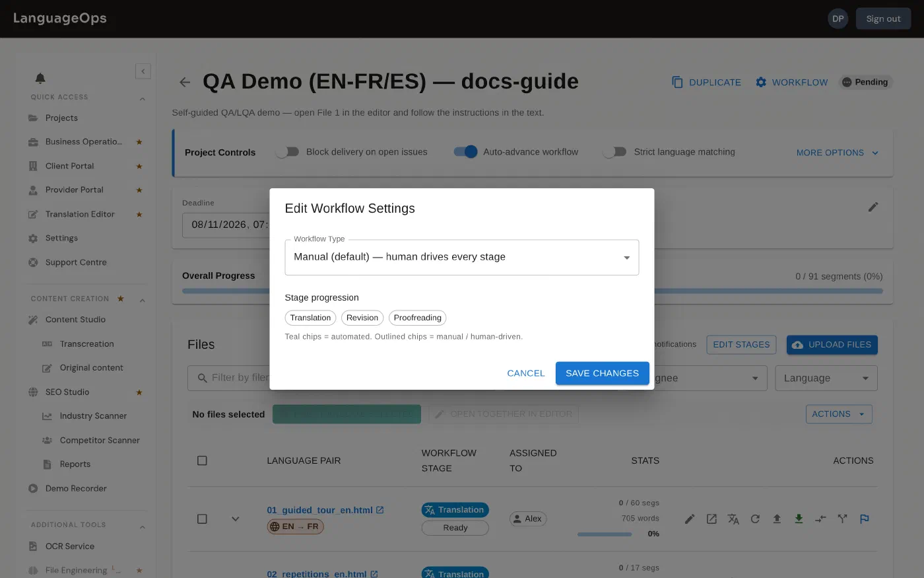Click the UPLOAD FILES button
Image resolution: width=924 pixels, height=578 pixels.
(832, 345)
